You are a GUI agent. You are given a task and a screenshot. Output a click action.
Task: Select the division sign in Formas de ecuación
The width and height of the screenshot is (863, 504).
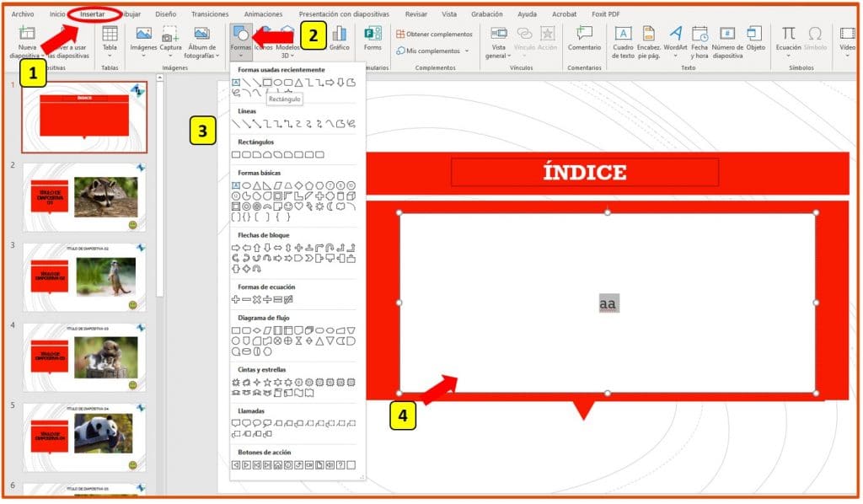pyautogui.click(x=267, y=299)
